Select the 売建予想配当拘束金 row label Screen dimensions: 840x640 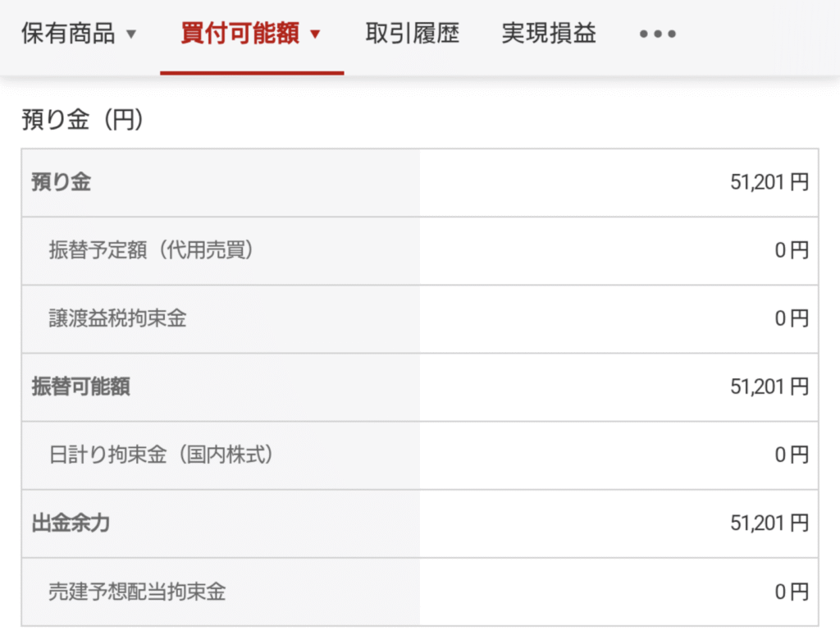(138, 592)
